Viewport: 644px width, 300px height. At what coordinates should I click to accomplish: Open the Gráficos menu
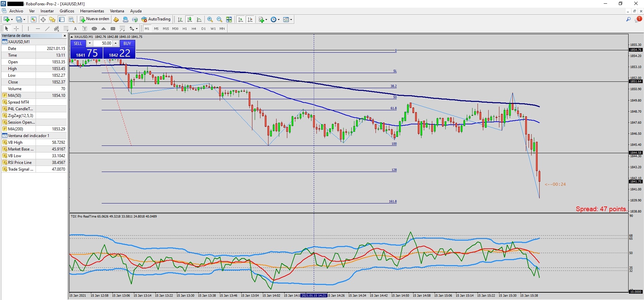67,11
